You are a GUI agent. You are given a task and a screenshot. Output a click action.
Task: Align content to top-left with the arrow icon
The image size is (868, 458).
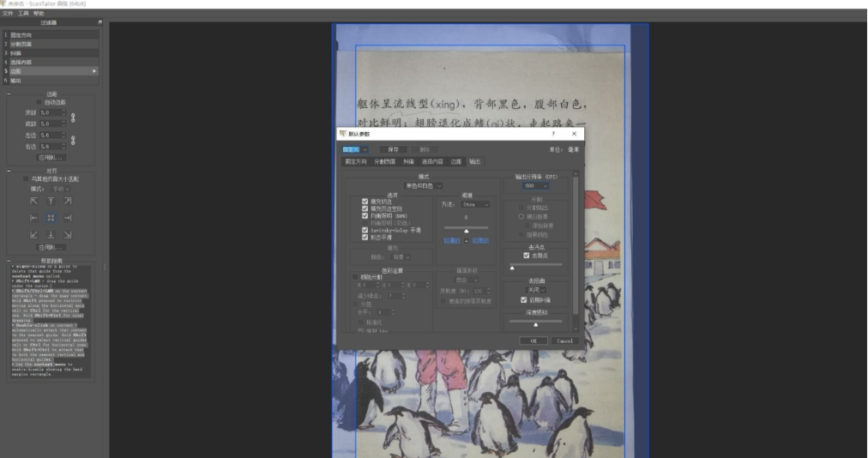coord(34,201)
